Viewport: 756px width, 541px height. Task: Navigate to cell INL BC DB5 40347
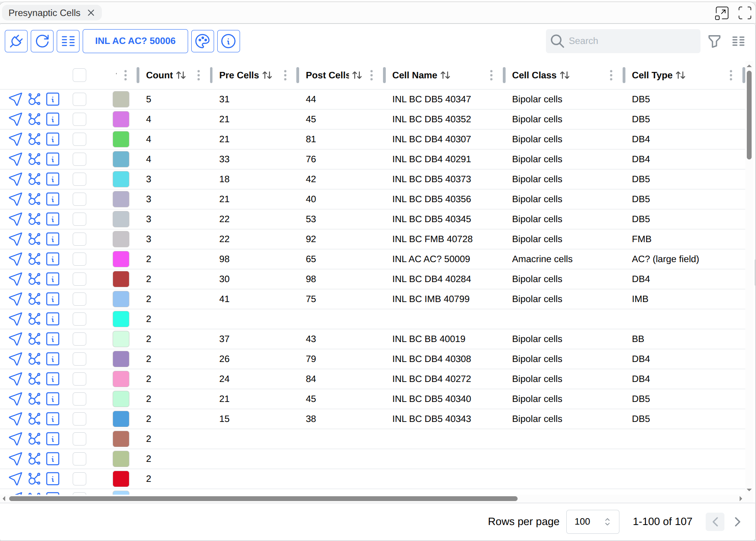coord(16,99)
